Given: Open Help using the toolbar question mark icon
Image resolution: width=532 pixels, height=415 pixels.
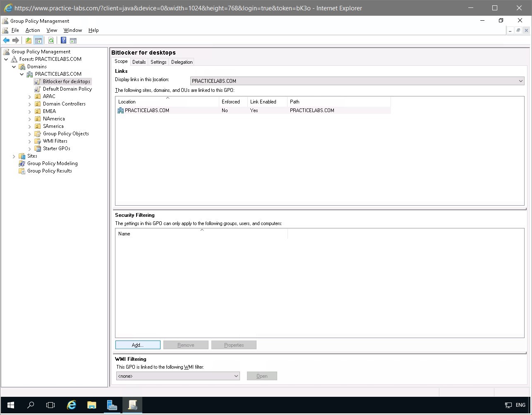Looking at the screenshot, I should [x=63, y=40].
